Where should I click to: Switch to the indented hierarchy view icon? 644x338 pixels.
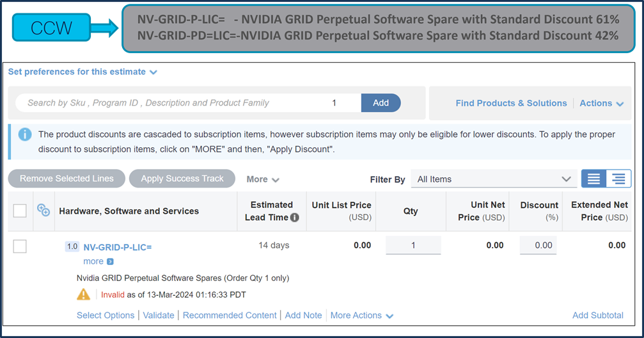click(618, 179)
